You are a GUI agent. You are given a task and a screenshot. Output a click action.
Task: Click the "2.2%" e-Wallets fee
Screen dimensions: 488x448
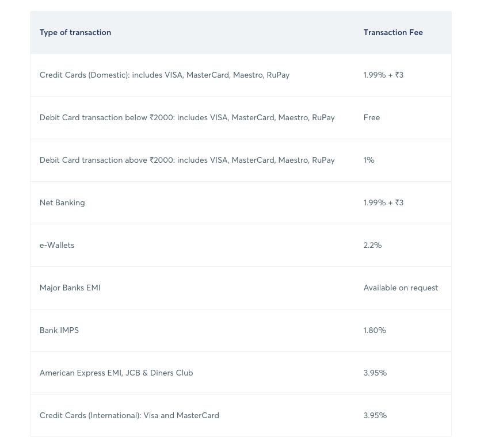click(x=372, y=246)
